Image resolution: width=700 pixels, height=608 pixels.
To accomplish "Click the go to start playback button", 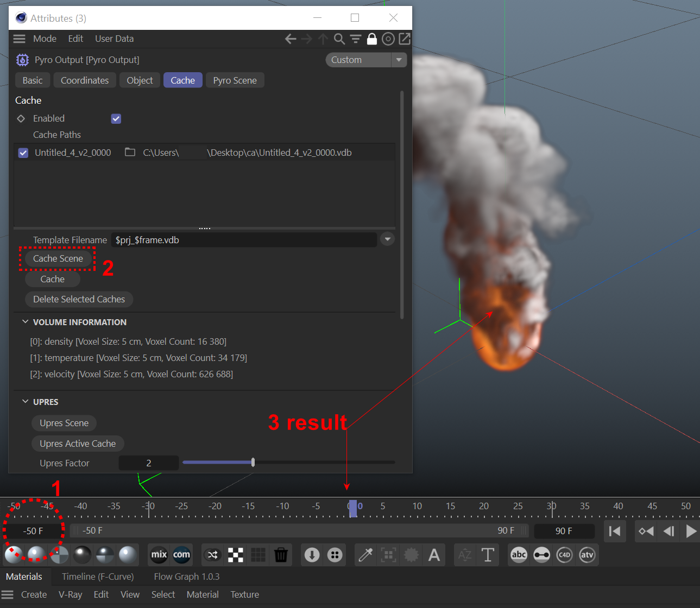I will coord(615,531).
